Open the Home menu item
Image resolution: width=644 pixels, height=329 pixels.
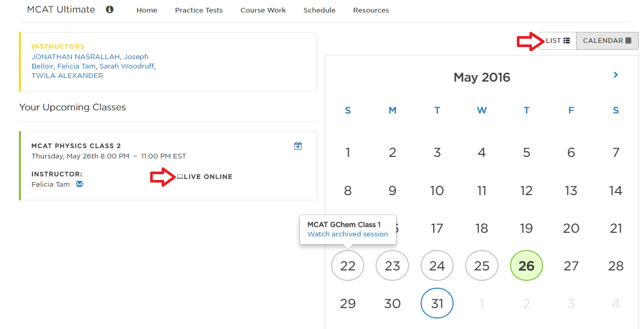(x=147, y=10)
